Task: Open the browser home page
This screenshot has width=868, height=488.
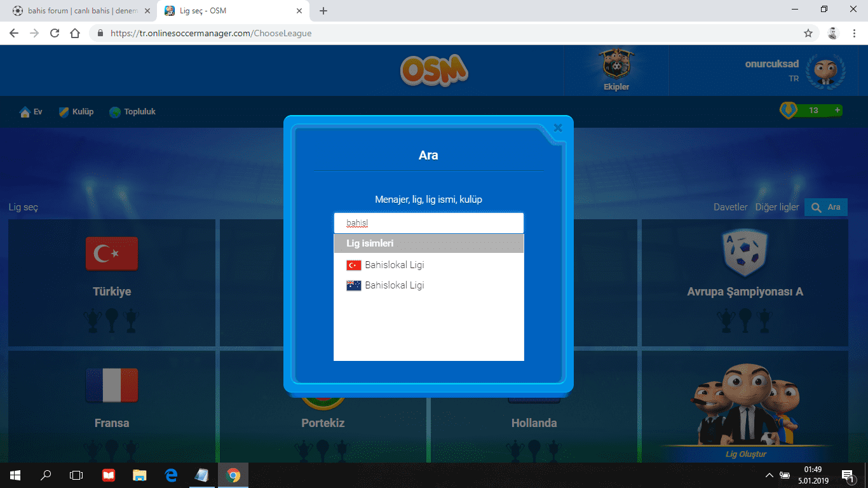Action: tap(75, 33)
